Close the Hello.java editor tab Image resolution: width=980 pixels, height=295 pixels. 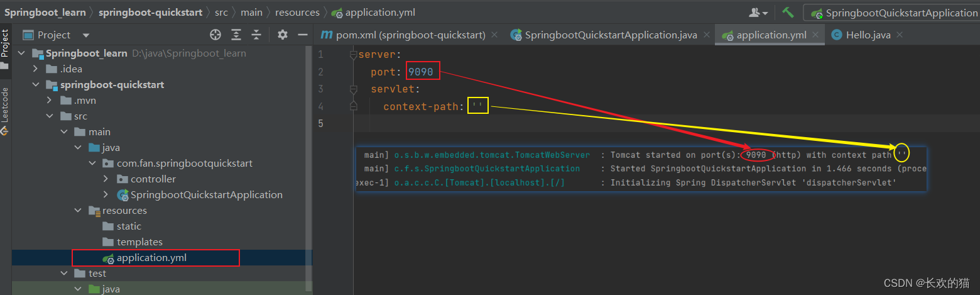tap(900, 35)
